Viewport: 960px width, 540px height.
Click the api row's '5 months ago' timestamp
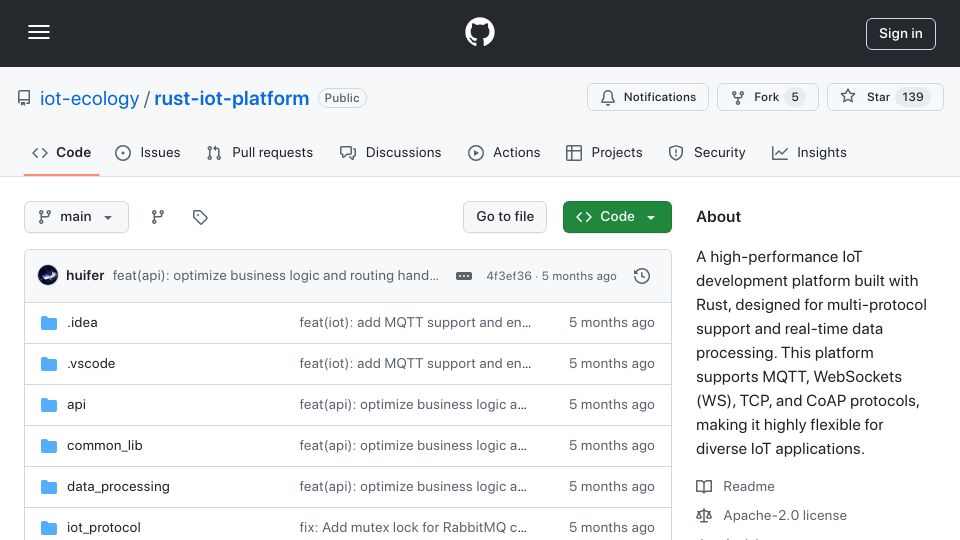pyautogui.click(x=612, y=405)
